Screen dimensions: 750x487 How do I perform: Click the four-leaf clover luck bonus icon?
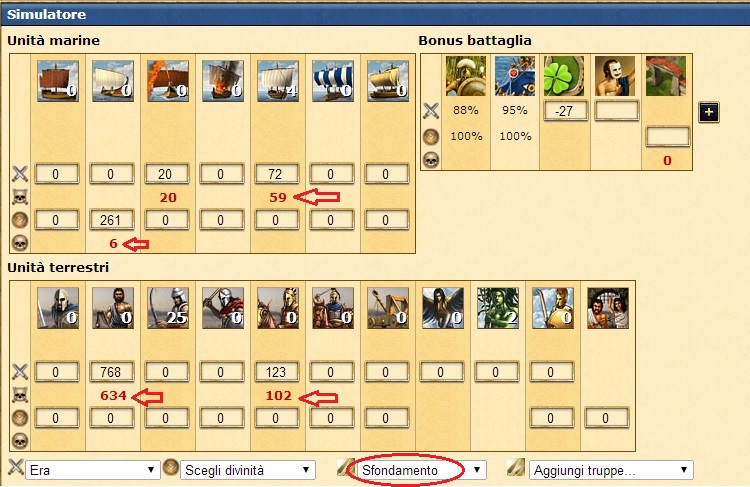pyautogui.click(x=564, y=76)
